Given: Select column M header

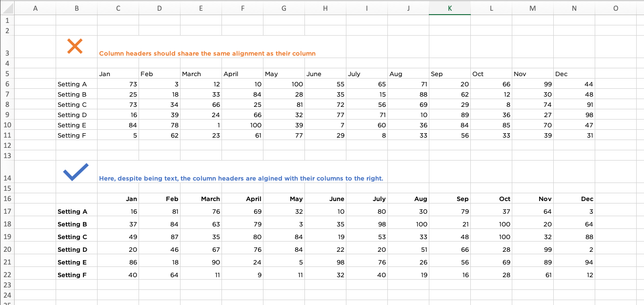Looking at the screenshot, I should point(533,8).
